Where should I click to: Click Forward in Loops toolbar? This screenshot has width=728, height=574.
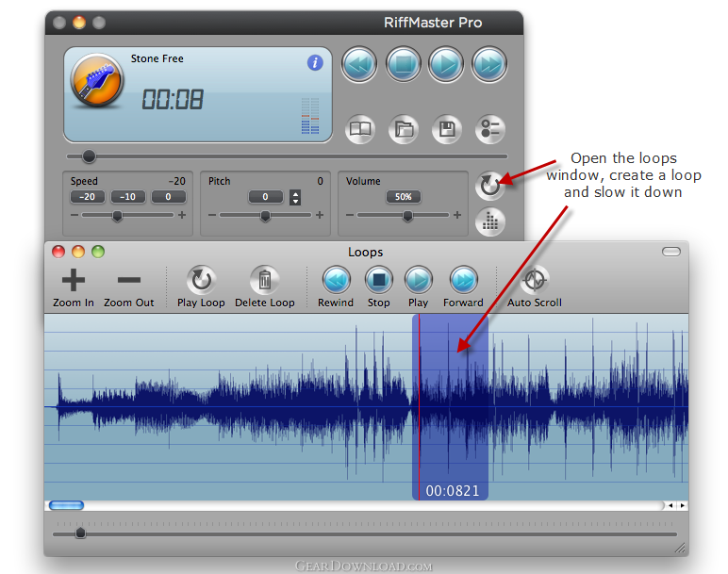point(463,287)
